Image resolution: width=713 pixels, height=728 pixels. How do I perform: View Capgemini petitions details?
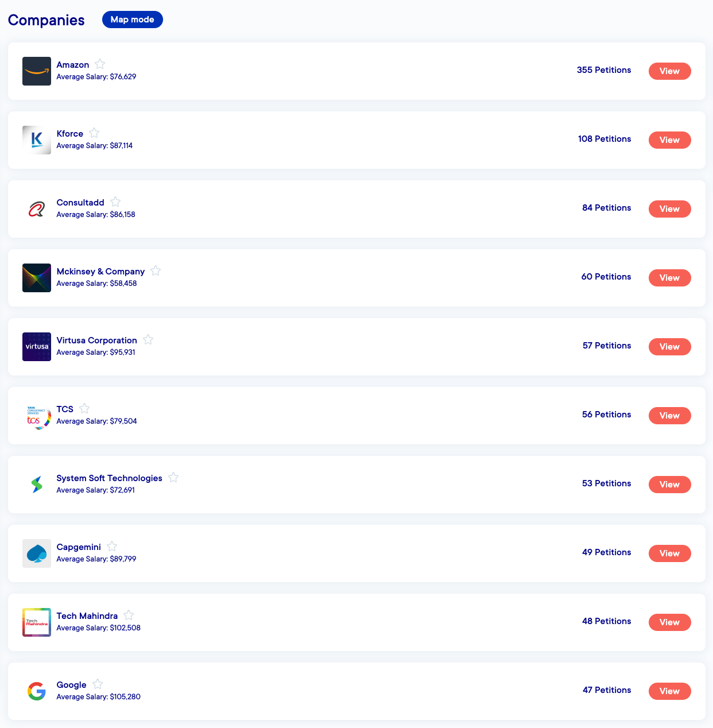pos(669,553)
